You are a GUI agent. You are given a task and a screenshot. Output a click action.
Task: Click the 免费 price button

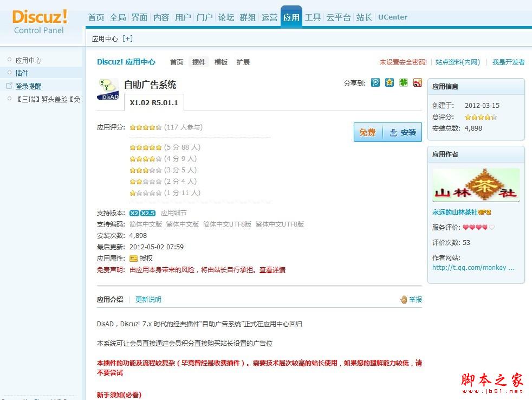pyautogui.click(x=368, y=132)
